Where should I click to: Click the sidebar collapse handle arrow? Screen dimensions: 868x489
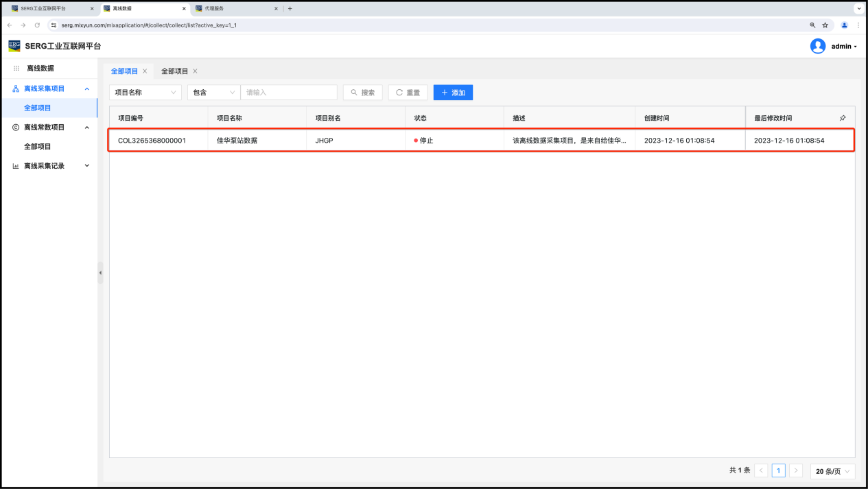pos(100,273)
